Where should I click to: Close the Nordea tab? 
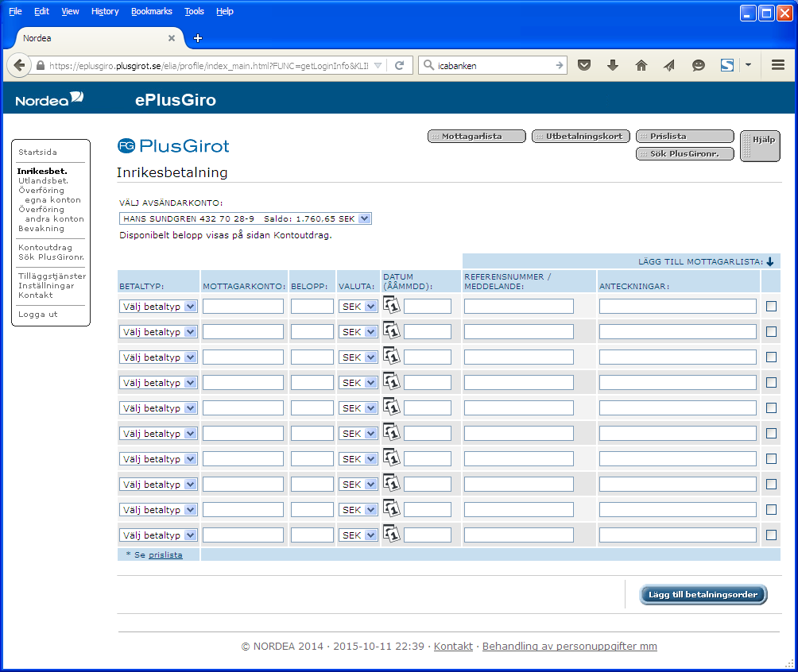pos(172,38)
